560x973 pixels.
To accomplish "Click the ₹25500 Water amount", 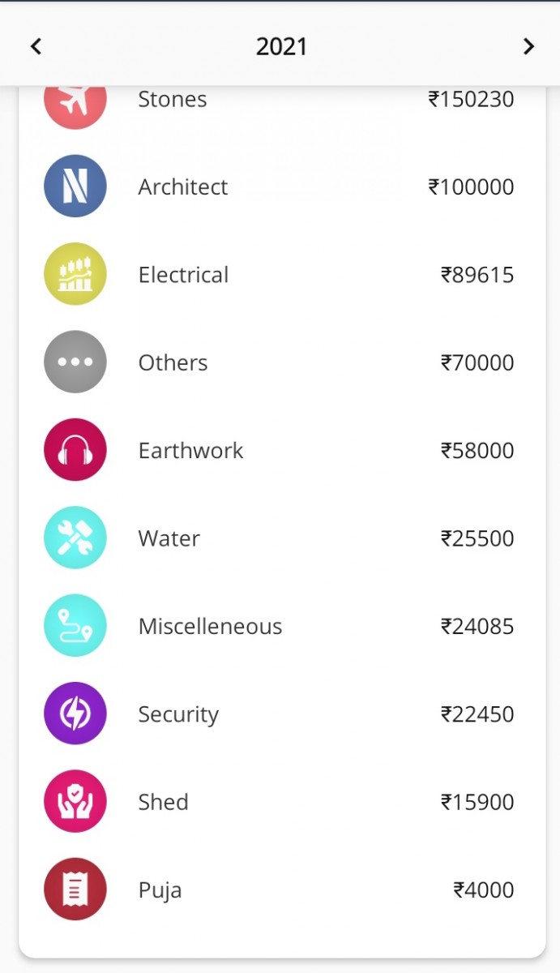I will tap(477, 538).
